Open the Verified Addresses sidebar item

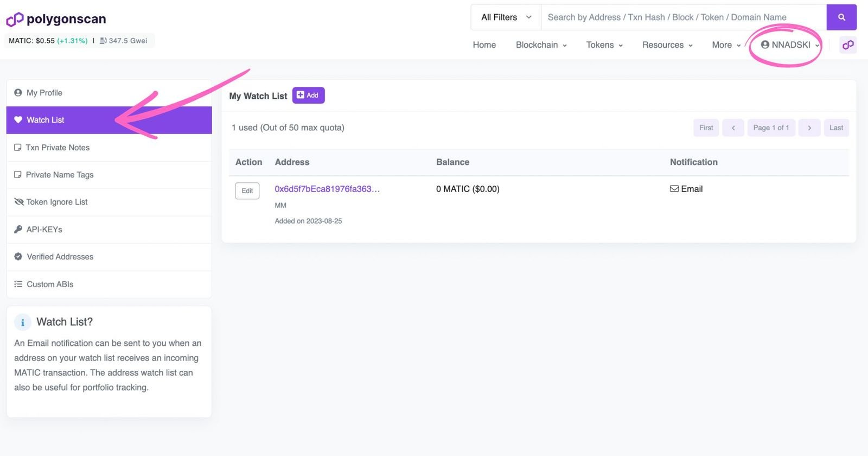[x=109, y=257]
